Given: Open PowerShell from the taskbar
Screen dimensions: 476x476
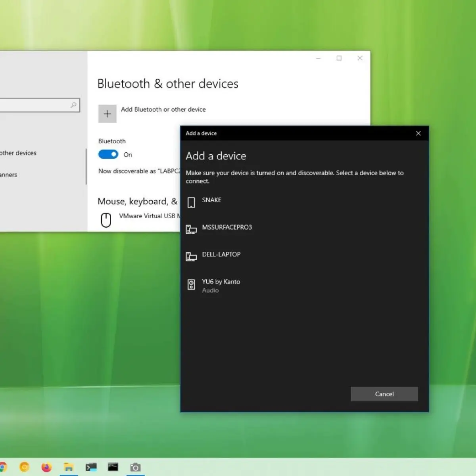Looking at the screenshot, I should (91, 467).
